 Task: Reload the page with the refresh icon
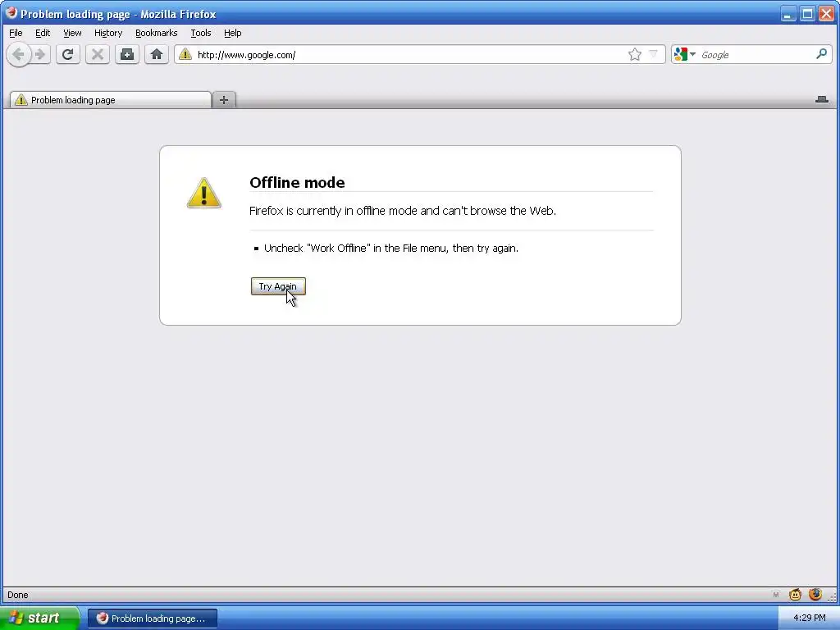click(67, 55)
